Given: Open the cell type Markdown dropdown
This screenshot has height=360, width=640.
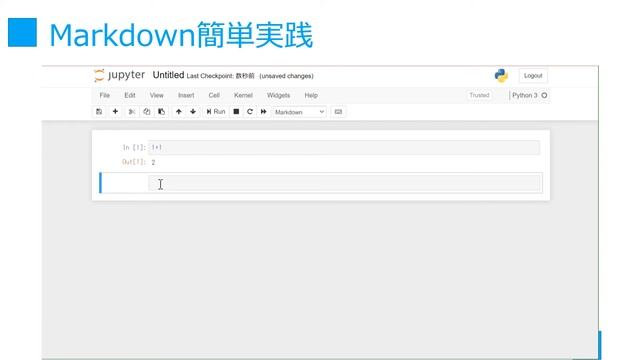Looking at the screenshot, I should (x=300, y=112).
